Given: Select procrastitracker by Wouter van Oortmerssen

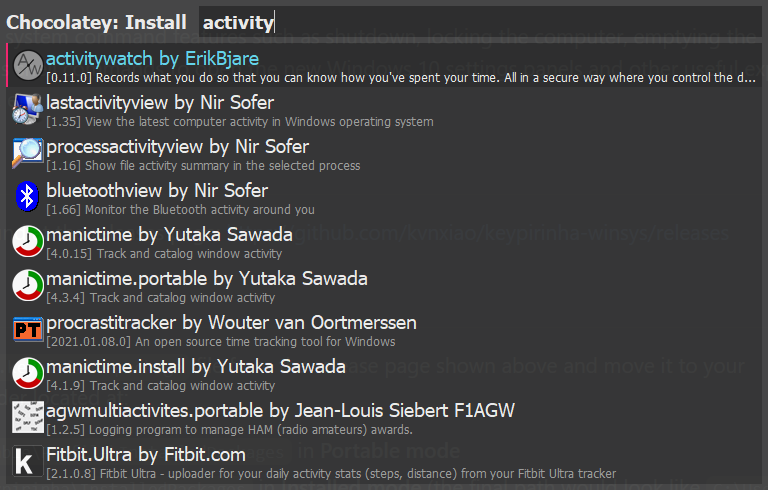Looking at the screenshot, I should tap(384, 329).
